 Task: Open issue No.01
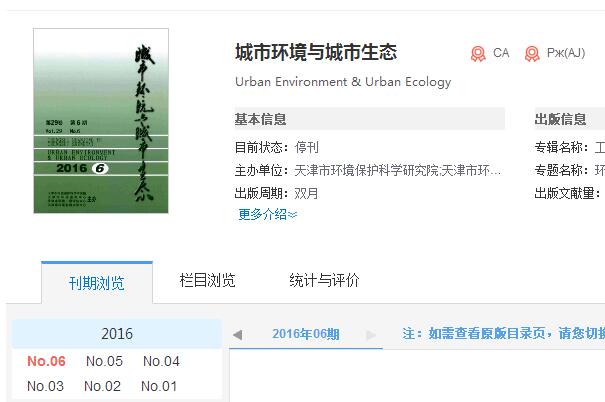[x=159, y=386]
